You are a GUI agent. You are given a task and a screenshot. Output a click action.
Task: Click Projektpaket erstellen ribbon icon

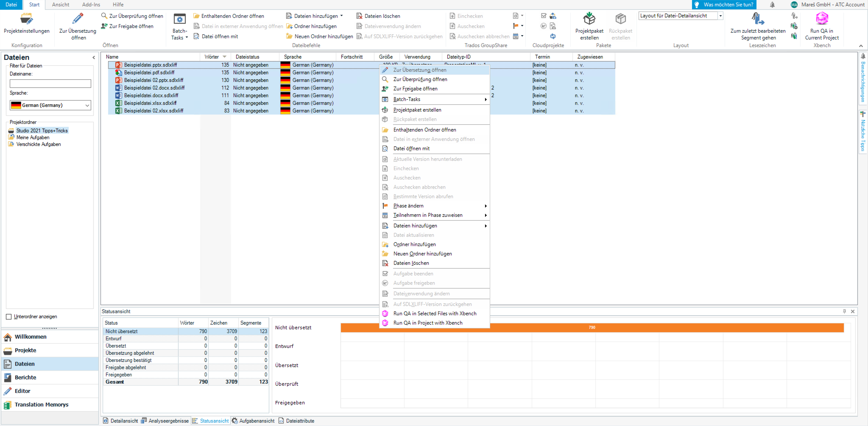click(x=589, y=26)
